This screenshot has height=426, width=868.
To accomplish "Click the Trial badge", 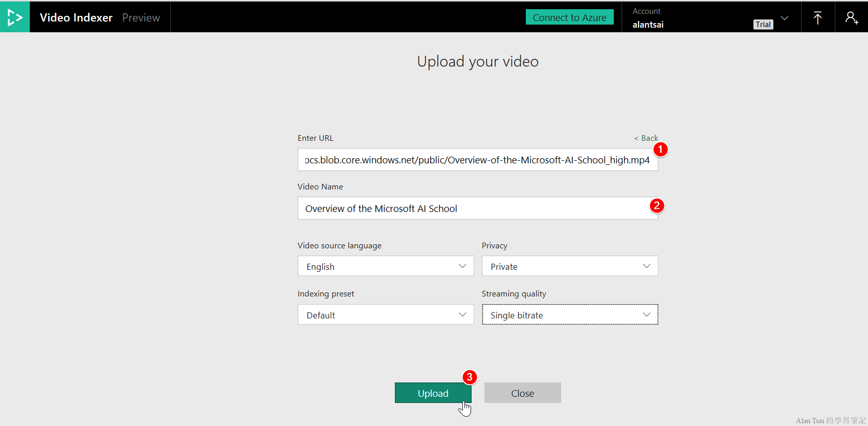I will coord(763,25).
